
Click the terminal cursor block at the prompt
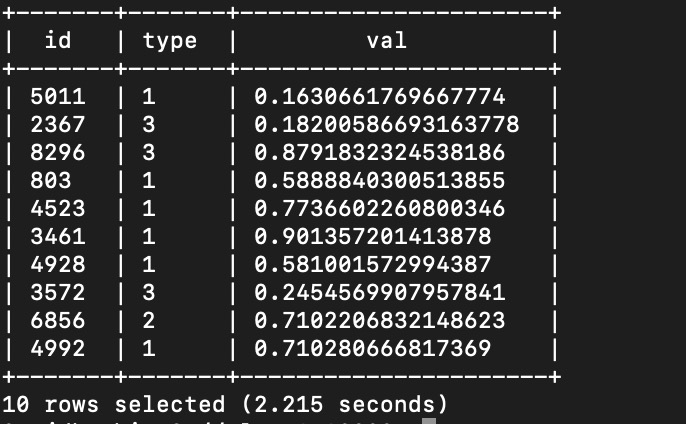[x=429, y=421]
